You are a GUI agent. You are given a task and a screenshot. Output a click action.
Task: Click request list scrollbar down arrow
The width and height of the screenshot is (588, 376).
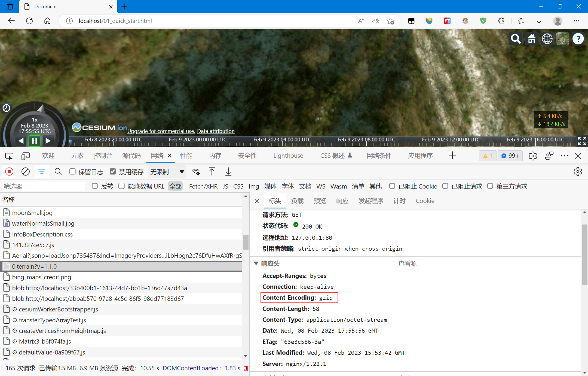click(x=246, y=356)
